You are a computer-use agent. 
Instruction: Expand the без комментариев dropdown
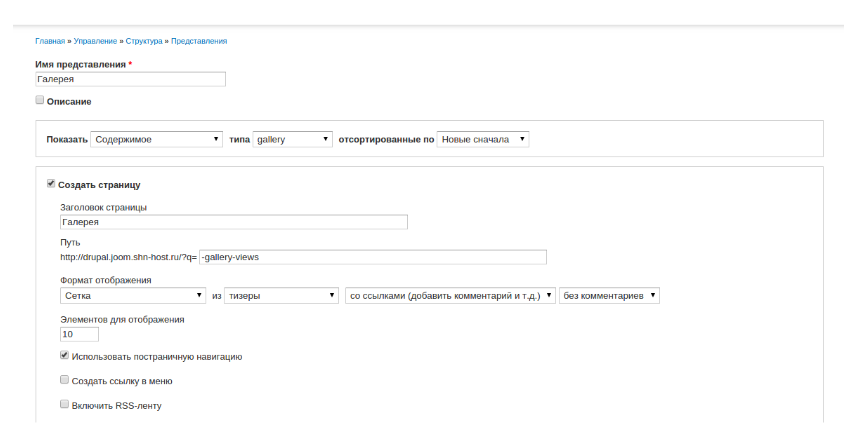click(x=609, y=295)
